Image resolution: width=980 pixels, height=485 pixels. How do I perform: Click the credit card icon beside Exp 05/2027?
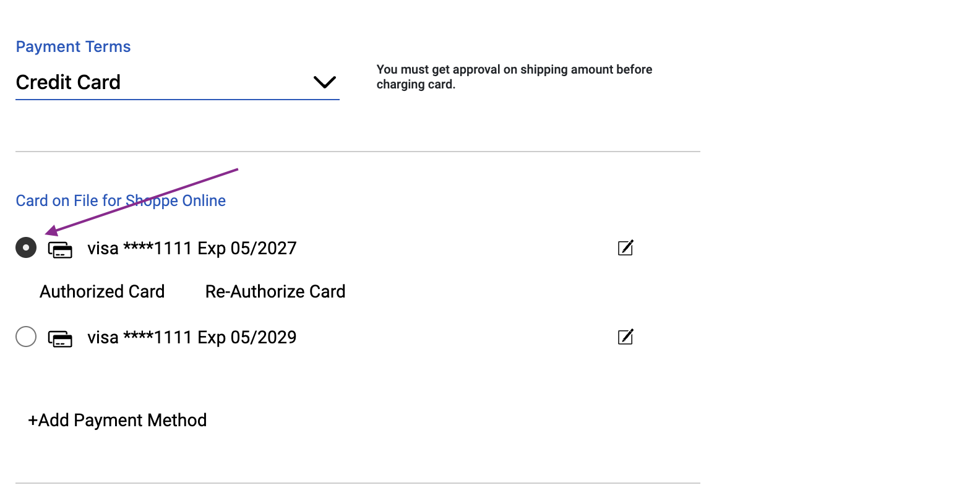coord(61,249)
